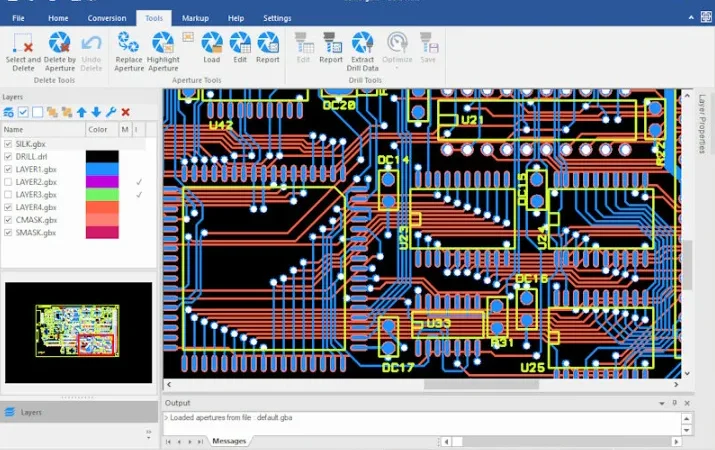Viewport: 715px width, 450px height.
Task: Switch to the Conversion ribbon tab
Action: [107, 18]
